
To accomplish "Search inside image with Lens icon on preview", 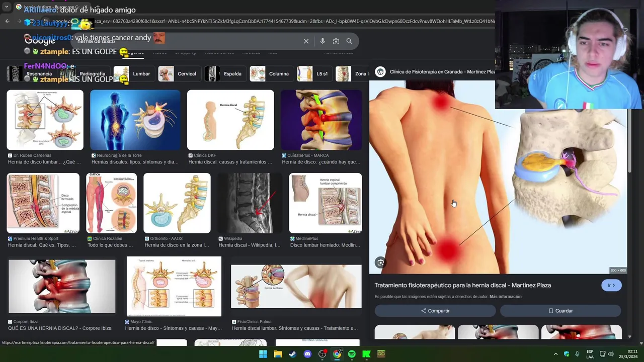I will (381, 262).
